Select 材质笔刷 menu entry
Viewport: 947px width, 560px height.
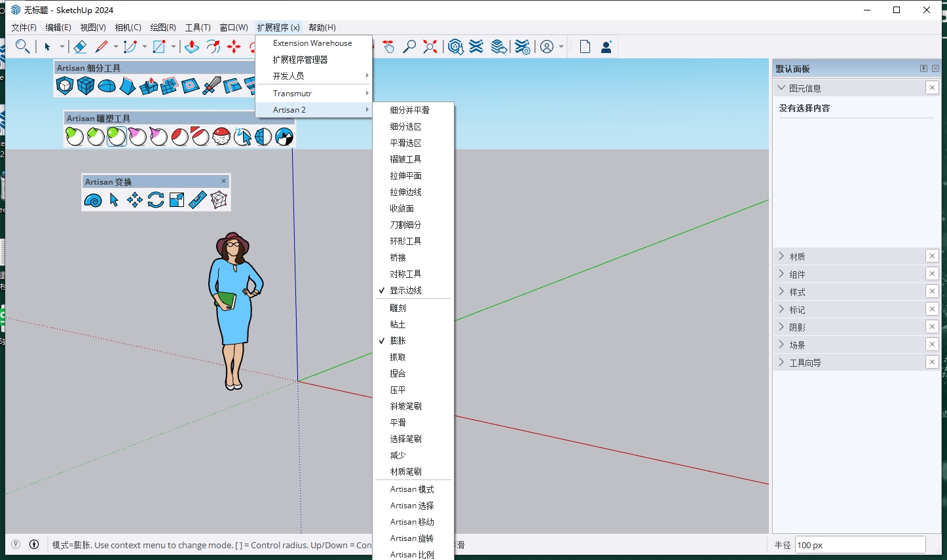413,472
